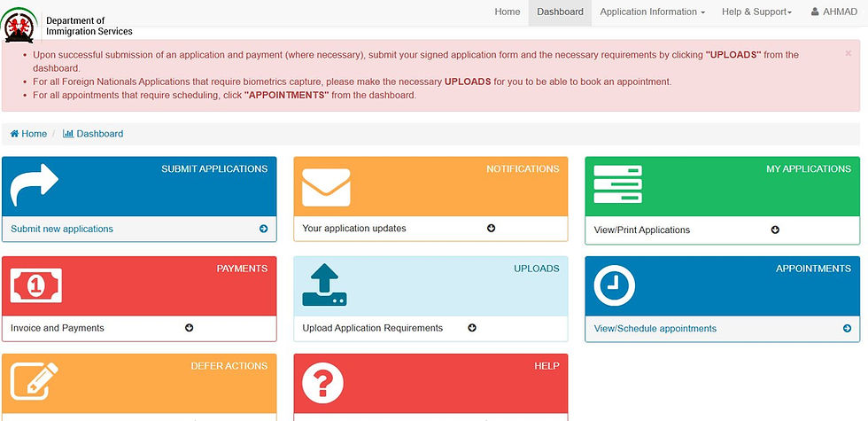This screenshot has height=421, width=868.
Task: Click the Notifications envelope icon
Action: (x=326, y=188)
